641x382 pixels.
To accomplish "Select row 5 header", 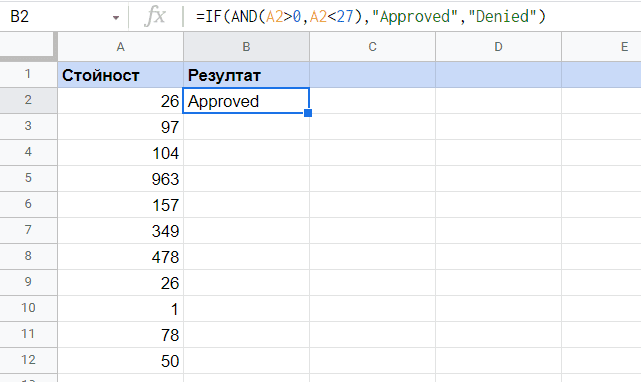I will click(28, 178).
